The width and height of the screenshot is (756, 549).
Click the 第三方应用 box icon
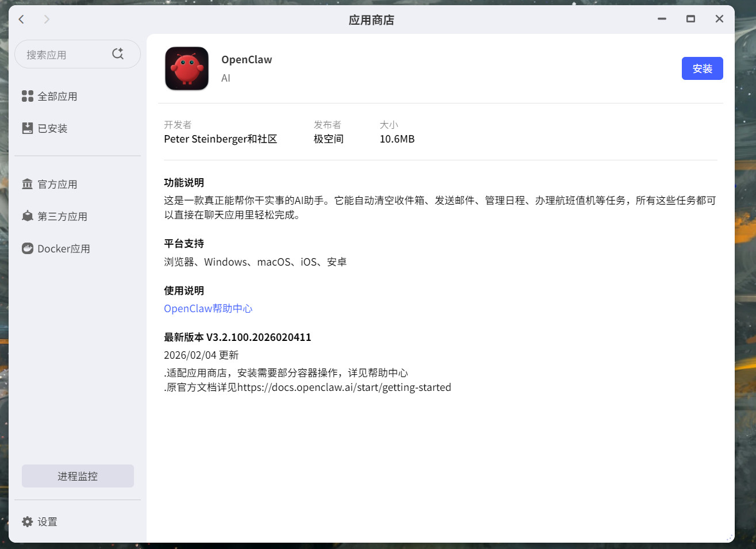tap(28, 216)
